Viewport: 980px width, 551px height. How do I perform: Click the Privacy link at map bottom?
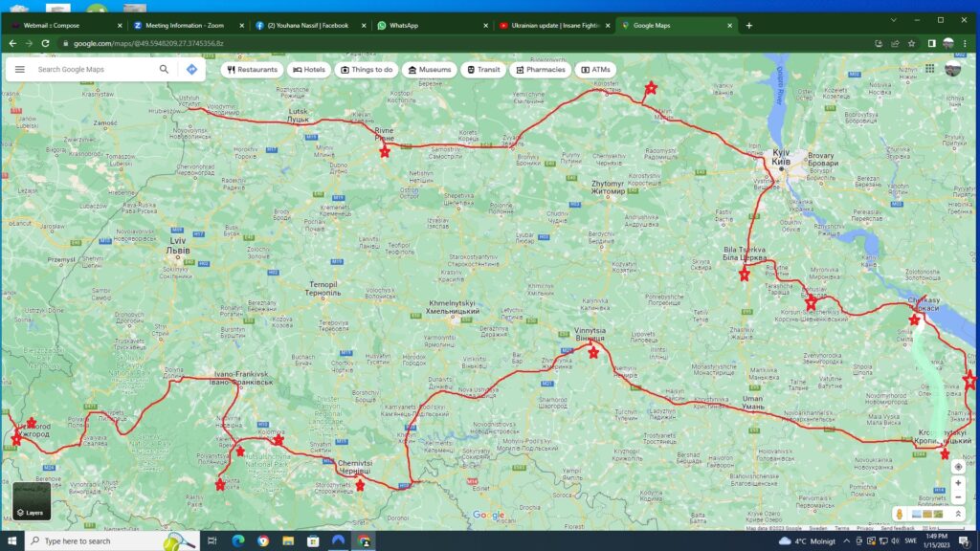(865, 528)
